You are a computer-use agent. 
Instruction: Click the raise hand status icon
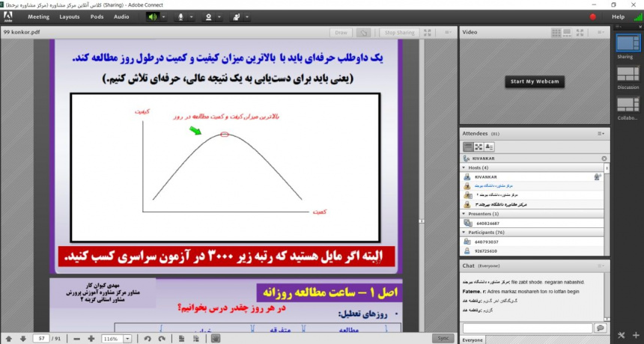(x=236, y=16)
